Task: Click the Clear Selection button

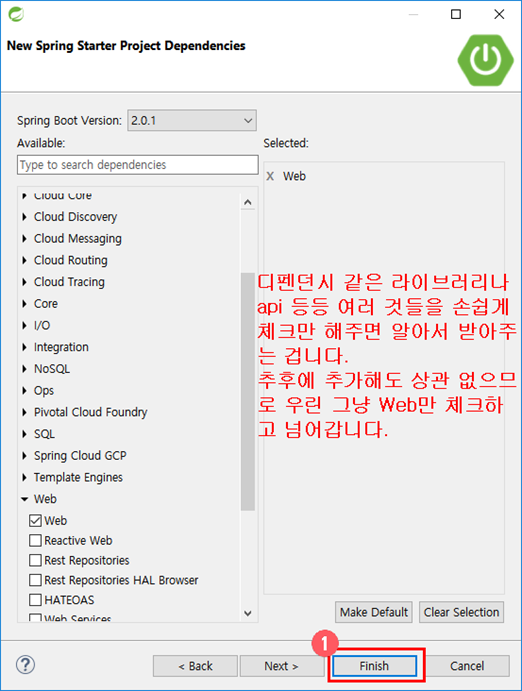Action: (461, 612)
